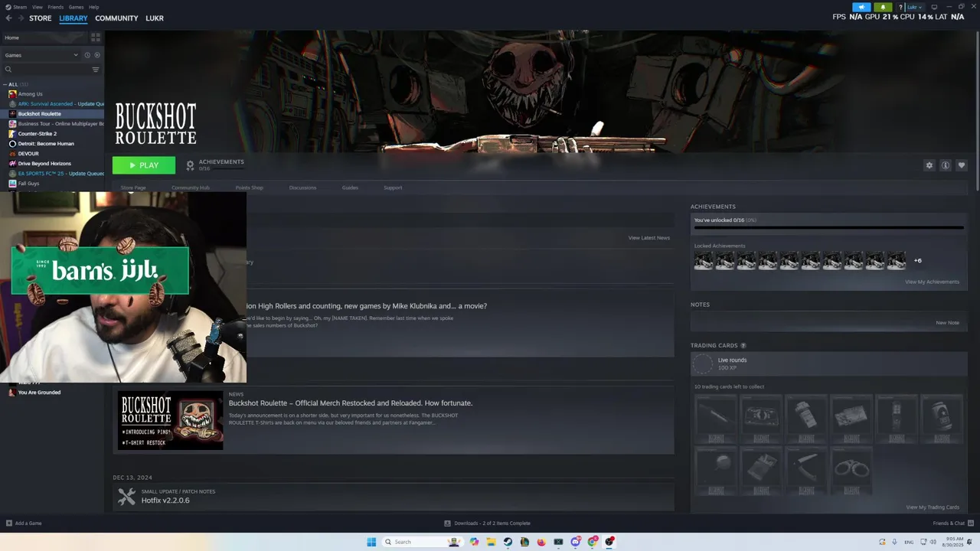Open the LUKR profile tab

155,18
